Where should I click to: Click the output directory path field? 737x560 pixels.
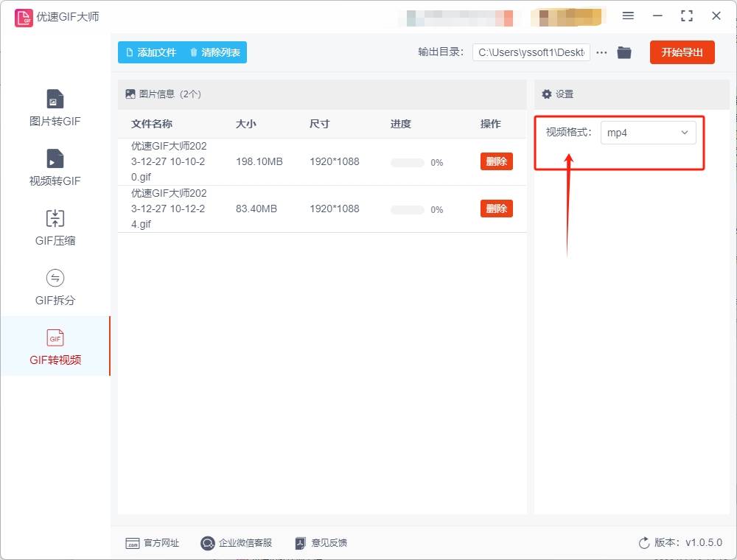[531, 52]
